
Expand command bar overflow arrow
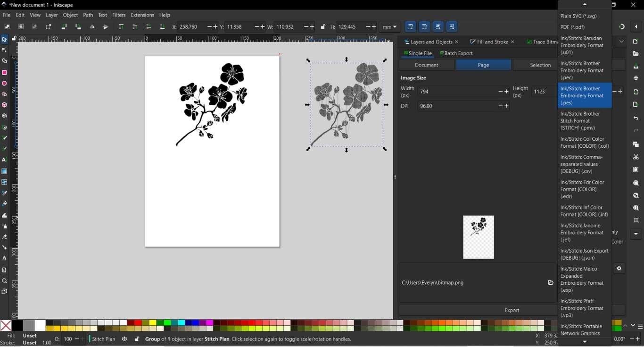pos(636,234)
